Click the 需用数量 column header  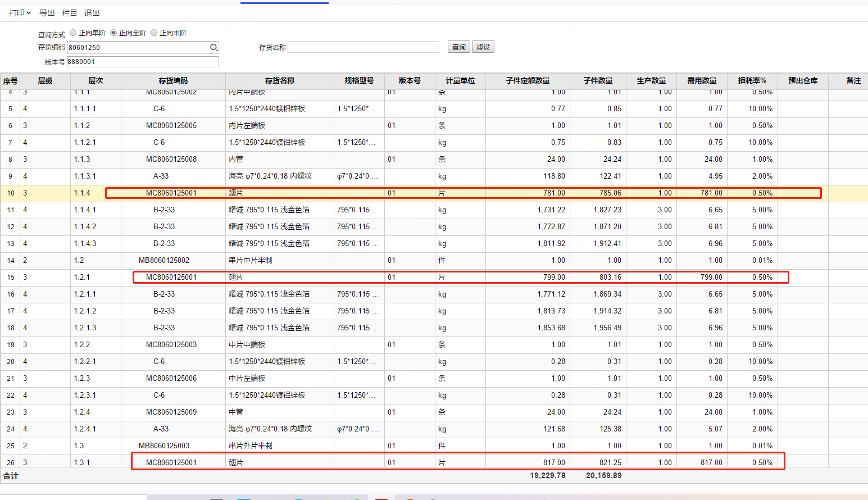pos(702,81)
